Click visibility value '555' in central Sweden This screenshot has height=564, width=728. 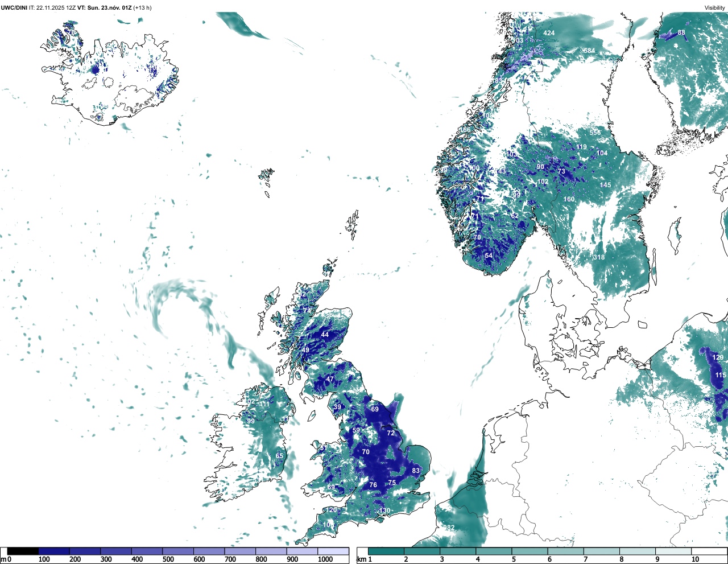coord(595,133)
